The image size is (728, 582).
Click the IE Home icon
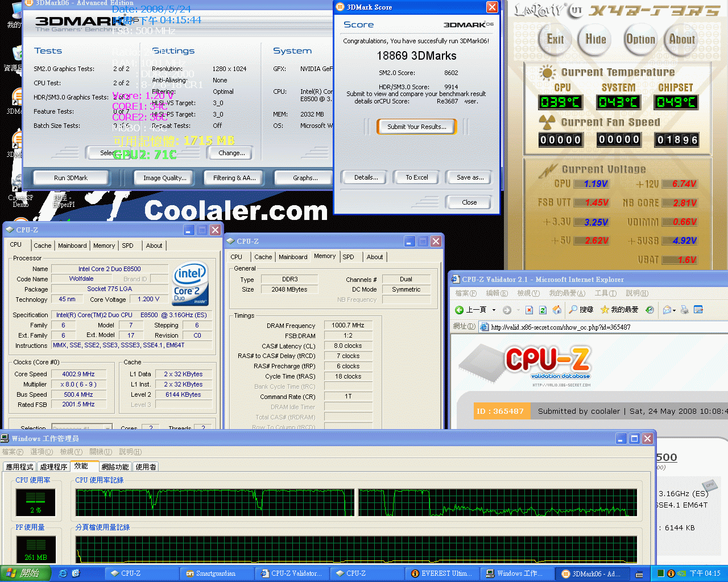pyautogui.click(x=557, y=310)
